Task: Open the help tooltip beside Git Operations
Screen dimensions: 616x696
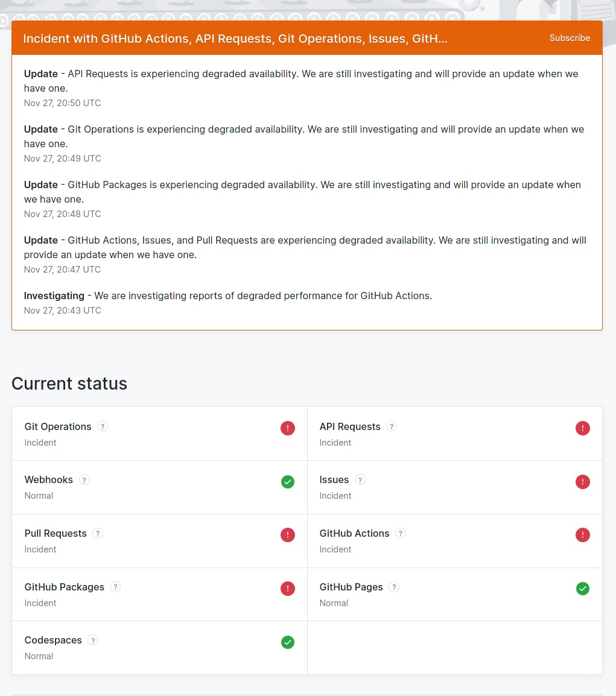Action: (103, 426)
